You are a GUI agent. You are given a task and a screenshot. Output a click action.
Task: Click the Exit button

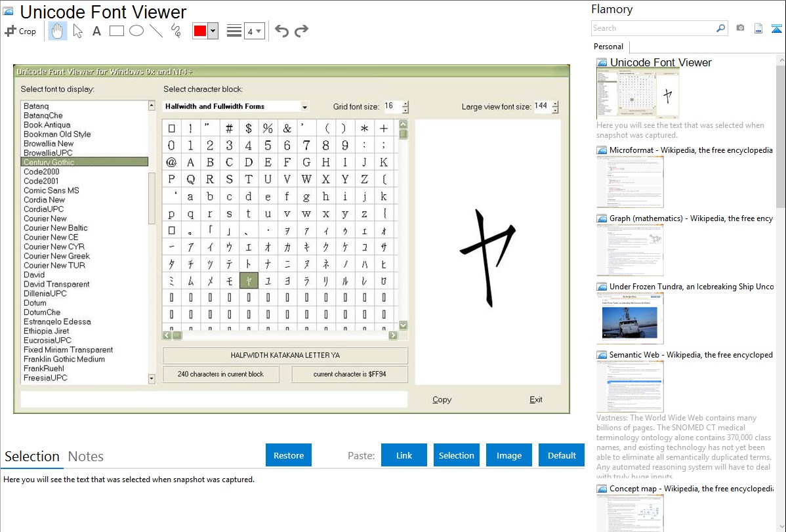pyautogui.click(x=535, y=399)
